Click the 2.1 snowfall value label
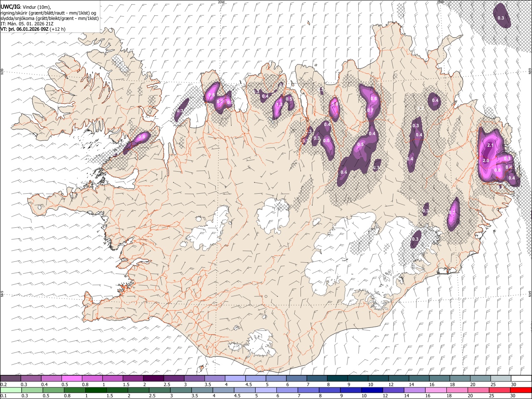The height and width of the screenshot is (399, 532). point(490,145)
